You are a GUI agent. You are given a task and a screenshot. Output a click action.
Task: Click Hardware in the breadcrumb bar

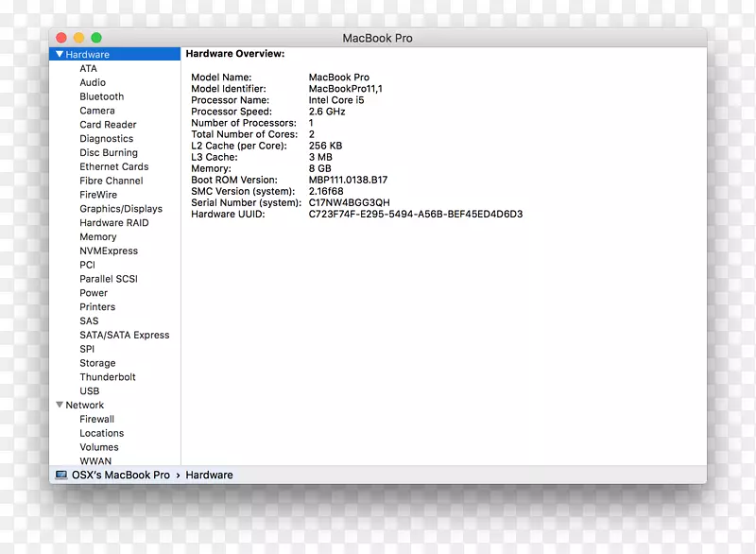click(x=209, y=475)
